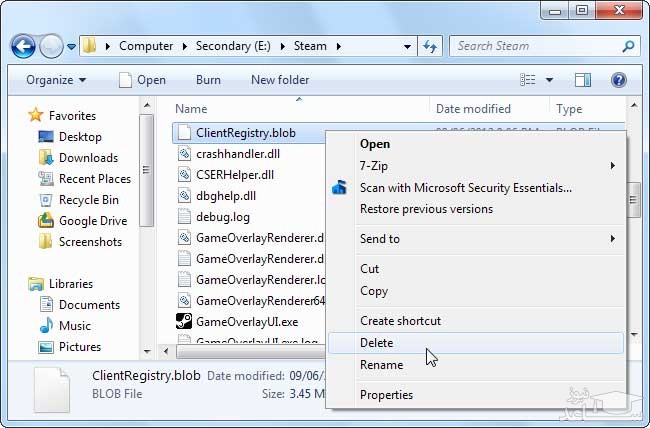Click the folder icon in address bar
Viewport: 650px width, 428px height.
tap(90, 46)
